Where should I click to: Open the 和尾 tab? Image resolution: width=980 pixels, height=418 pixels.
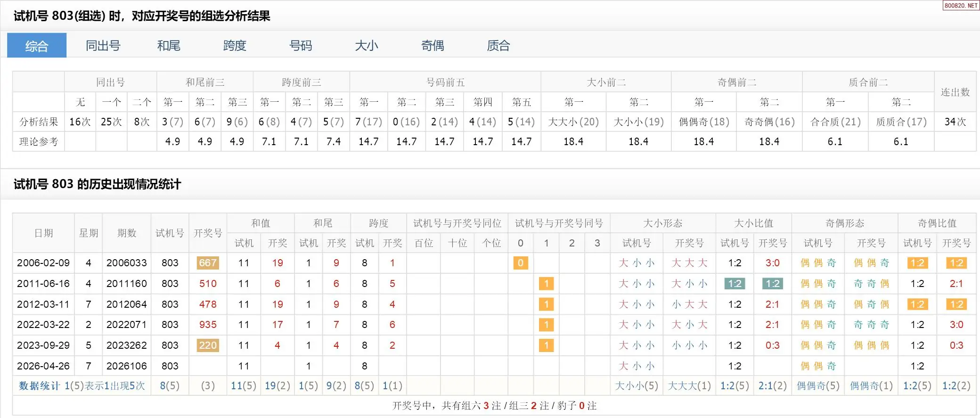(169, 46)
